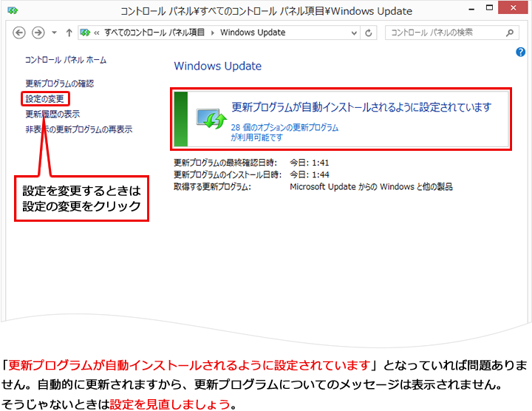The image size is (532, 411).
Task: Open コントロール パネル ホーム link
Action: (x=66, y=60)
